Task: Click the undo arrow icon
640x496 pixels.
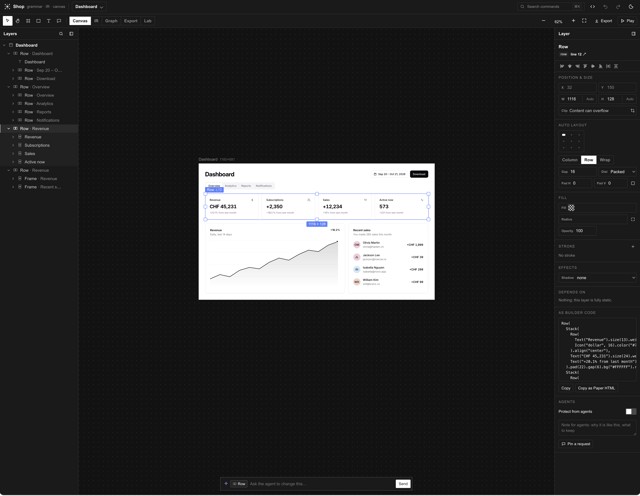Action: click(605, 7)
